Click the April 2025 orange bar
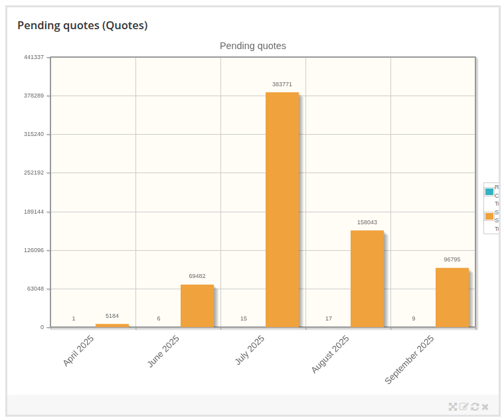Viewport: 504px width, 420px height. (x=112, y=325)
